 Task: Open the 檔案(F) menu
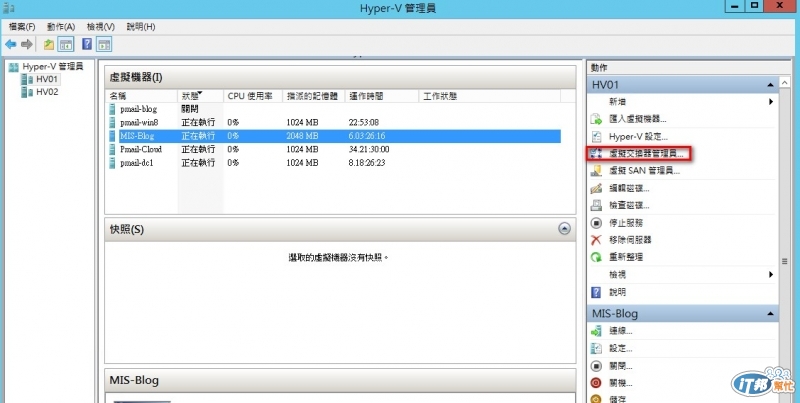[22, 27]
